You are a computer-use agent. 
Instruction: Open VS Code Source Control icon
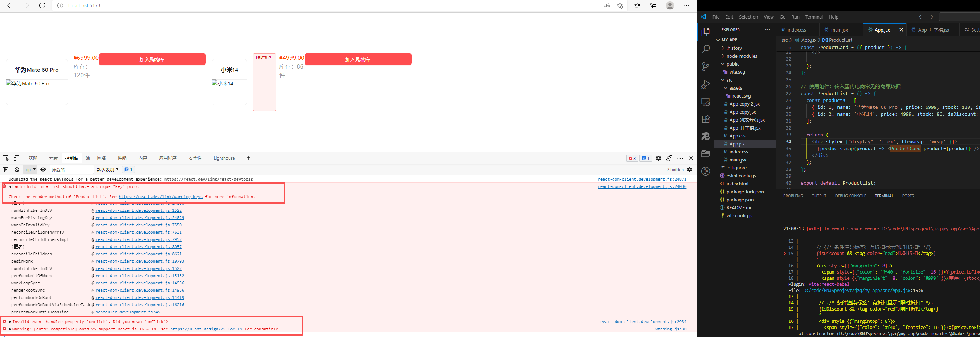pos(705,66)
